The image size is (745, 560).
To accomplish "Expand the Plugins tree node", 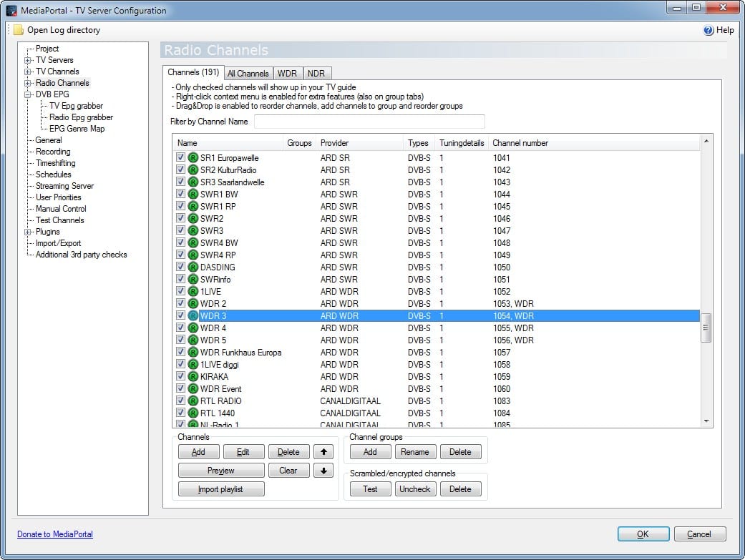I will point(28,232).
